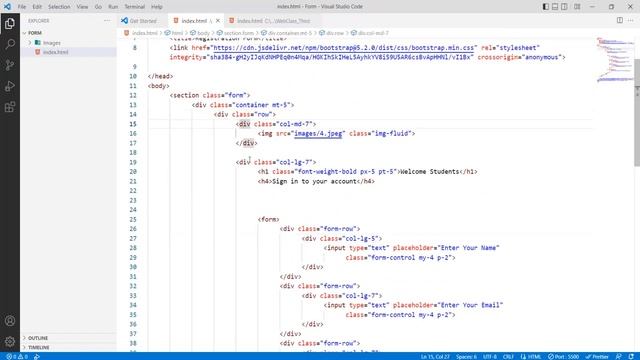This screenshot has width=640, height=360.
Task: Click the feedback icon in status bar
Action: pyautogui.click(x=619, y=357)
